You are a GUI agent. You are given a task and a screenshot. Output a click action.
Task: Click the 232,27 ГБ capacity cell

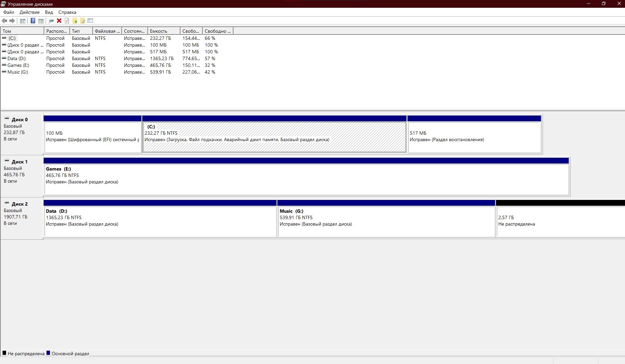pos(160,38)
